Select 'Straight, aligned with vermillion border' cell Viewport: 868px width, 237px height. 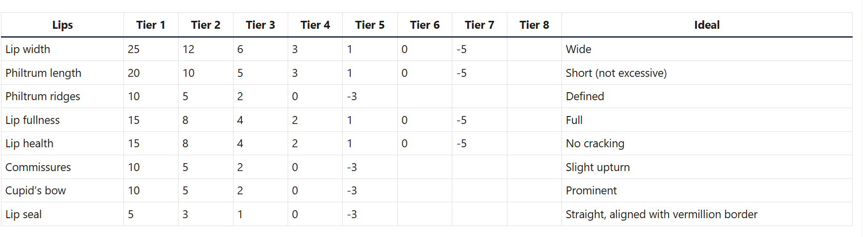point(661,214)
